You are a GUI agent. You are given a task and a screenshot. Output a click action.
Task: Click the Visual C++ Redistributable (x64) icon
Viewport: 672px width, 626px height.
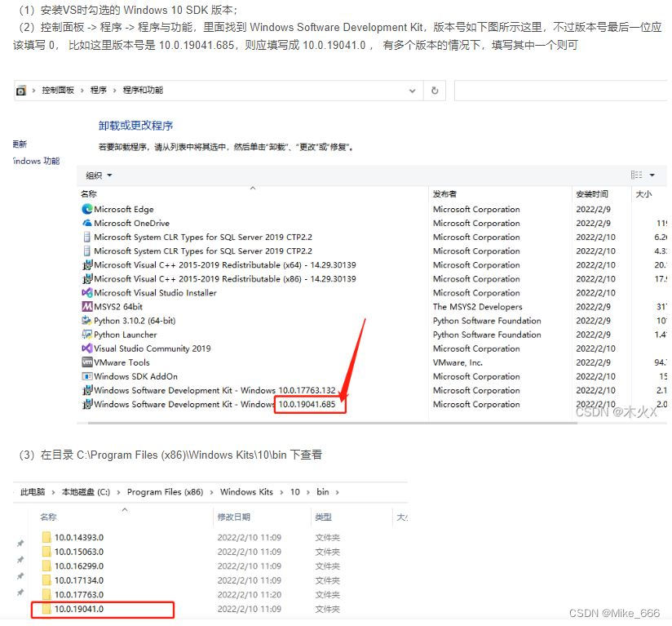click(87, 264)
